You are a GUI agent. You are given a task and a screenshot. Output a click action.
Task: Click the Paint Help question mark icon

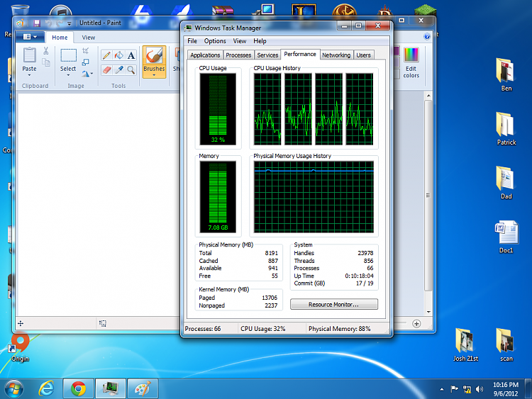[x=427, y=36]
